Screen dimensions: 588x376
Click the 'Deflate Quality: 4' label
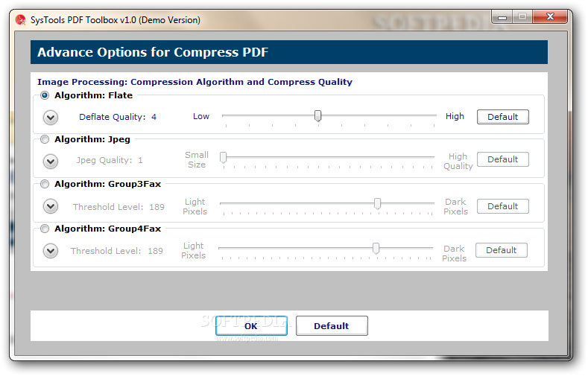pos(118,117)
